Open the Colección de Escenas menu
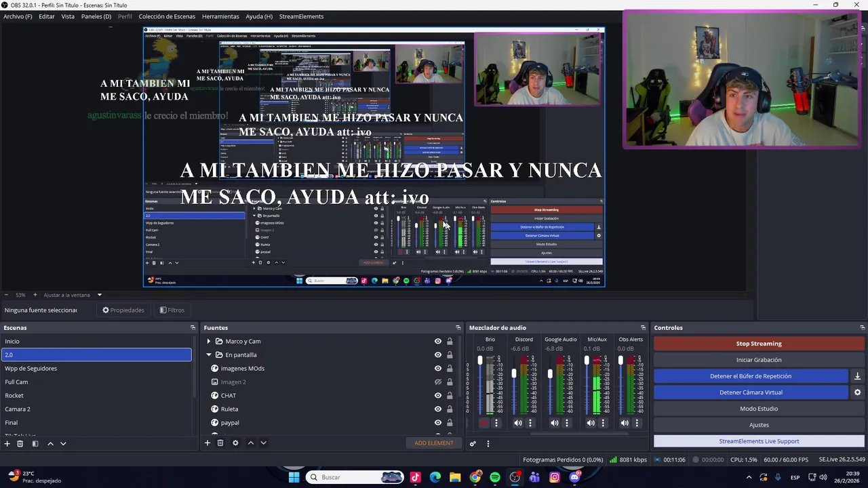868x488 pixels. pyautogui.click(x=167, y=16)
